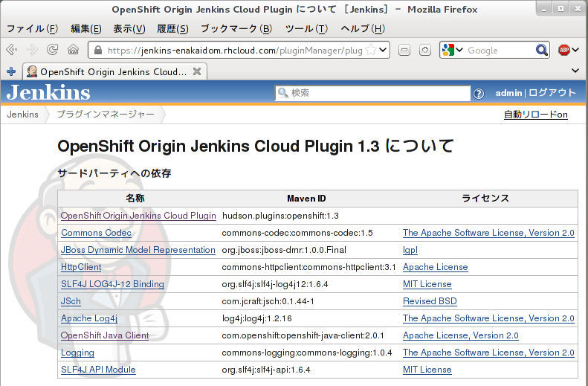Open the HttpClient link
Screen dimensions: 588x386
81,267
